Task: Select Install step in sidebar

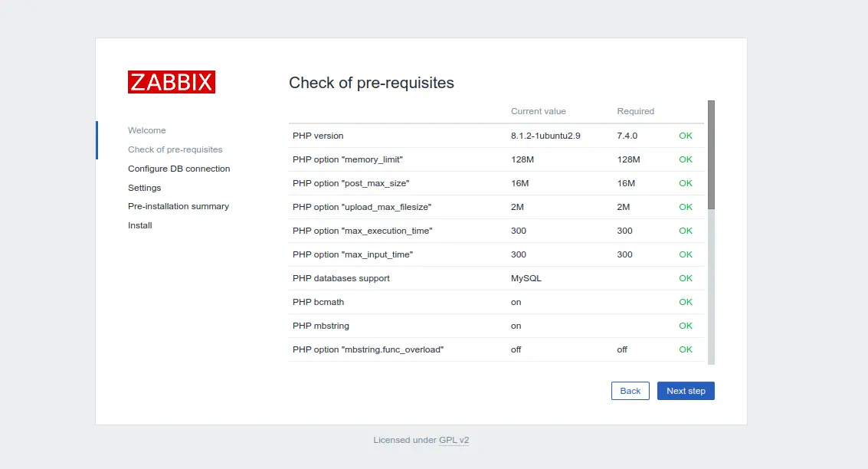Action: [x=140, y=225]
